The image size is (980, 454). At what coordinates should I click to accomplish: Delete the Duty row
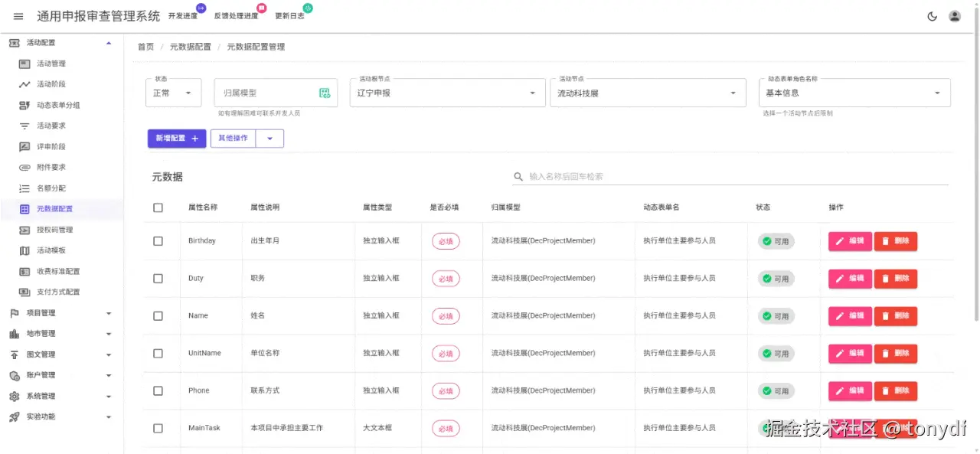(896, 279)
